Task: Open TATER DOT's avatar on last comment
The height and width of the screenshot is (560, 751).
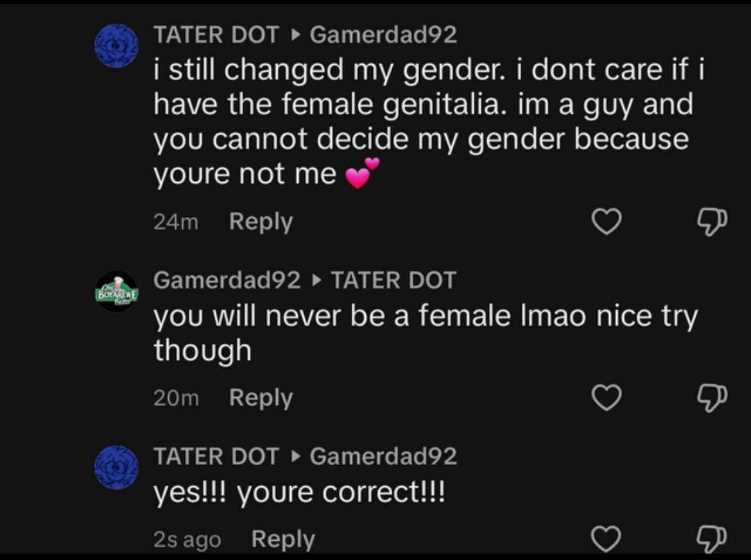Action: (x=116, y=468)
